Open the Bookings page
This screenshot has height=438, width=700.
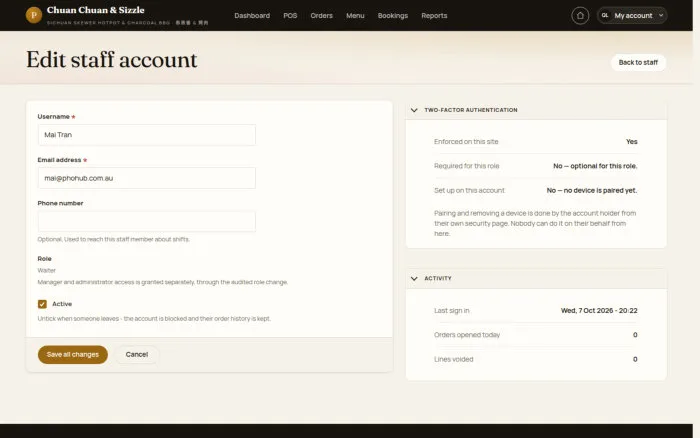pyautogui.click(x=393, y=16)
